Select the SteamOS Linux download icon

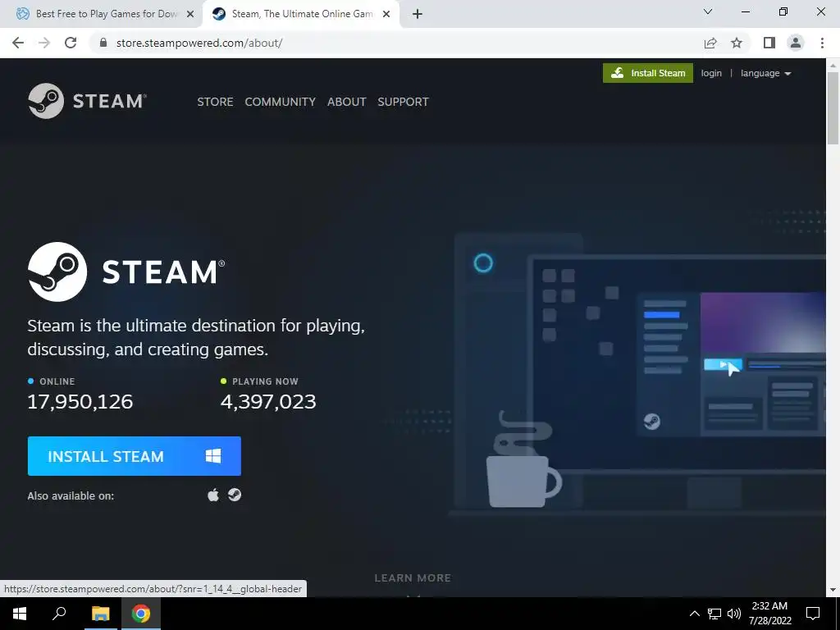(235, 495)
